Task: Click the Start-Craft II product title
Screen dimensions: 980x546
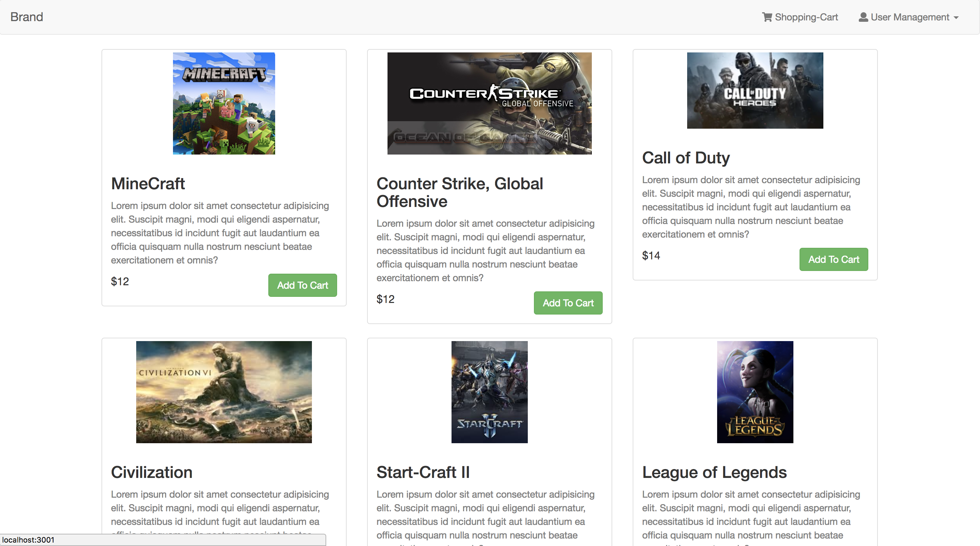Action: click(x=423, y=472)
